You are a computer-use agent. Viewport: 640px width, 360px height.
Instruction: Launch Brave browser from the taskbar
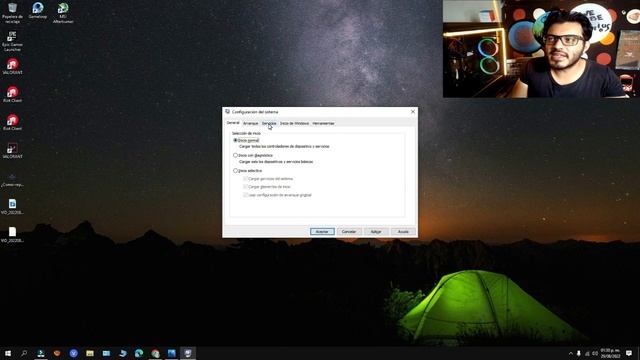[x=57, y=353]
